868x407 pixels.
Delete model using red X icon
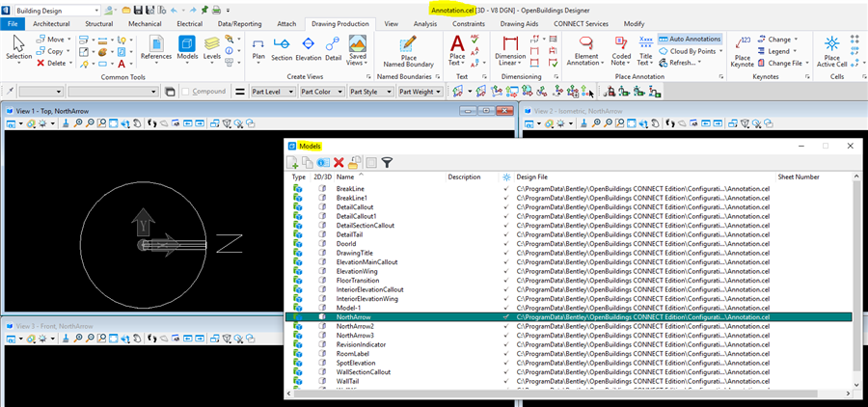[x=339, y=162]
